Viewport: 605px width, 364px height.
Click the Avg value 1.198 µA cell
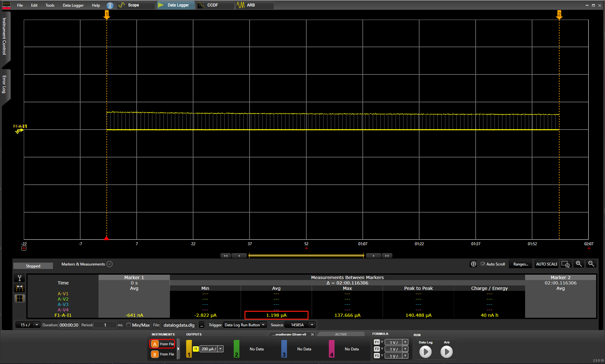pos(276,315)
